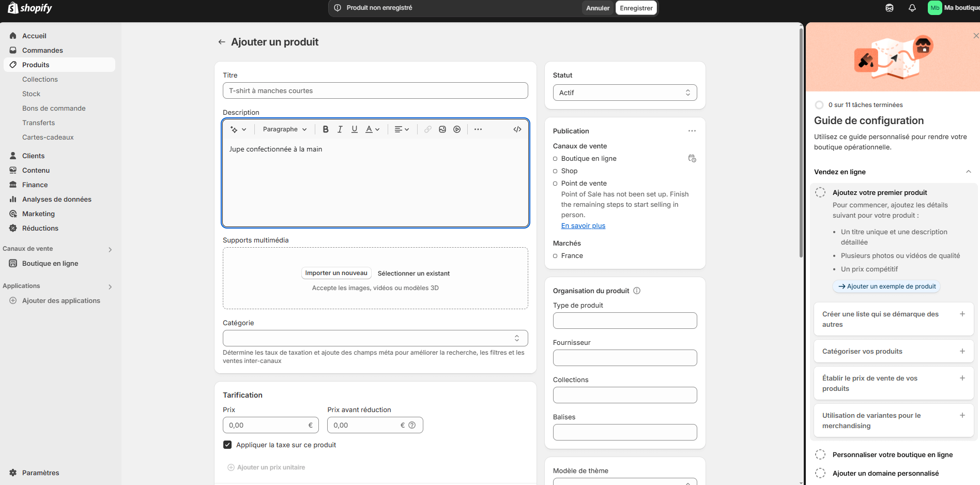Open Commandes in the sidebar
Screen dimensions: 980x485
coord(42,50)
